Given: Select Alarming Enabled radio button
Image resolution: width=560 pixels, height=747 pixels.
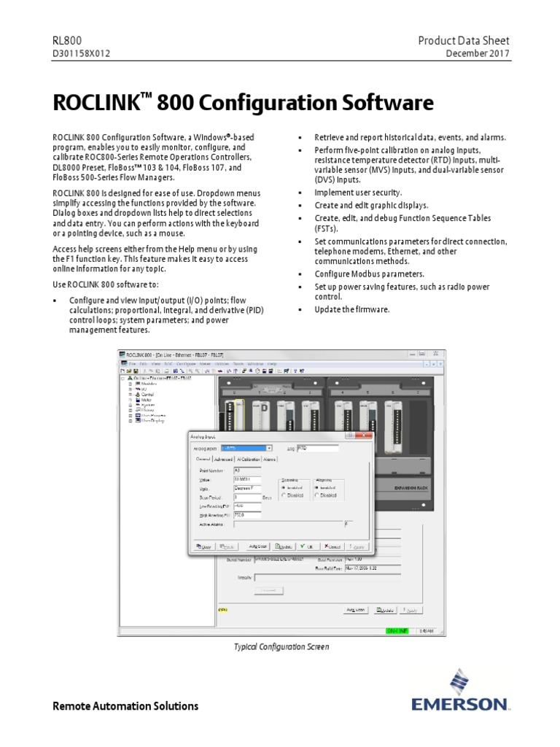Looking at the screenshot, I should 316,487.
